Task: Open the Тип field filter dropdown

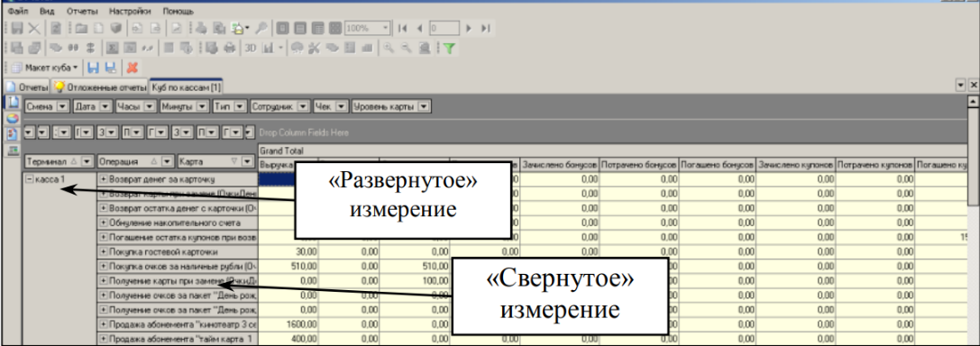Action: [240, 106]
